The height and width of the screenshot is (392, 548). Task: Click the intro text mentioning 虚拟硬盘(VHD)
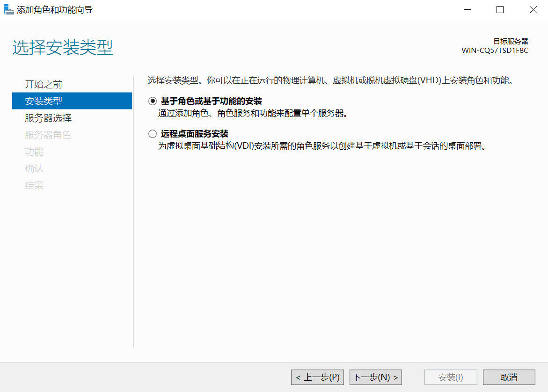(x=330, y=80)
